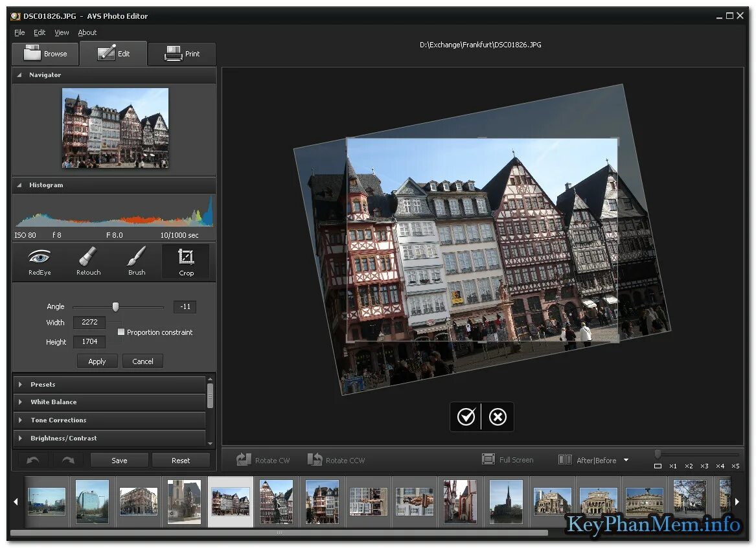Image resolution: width=756 pixels, height=548 pixels.
Task: Click the redo arrow button
Action: click(x=68, y=461)
